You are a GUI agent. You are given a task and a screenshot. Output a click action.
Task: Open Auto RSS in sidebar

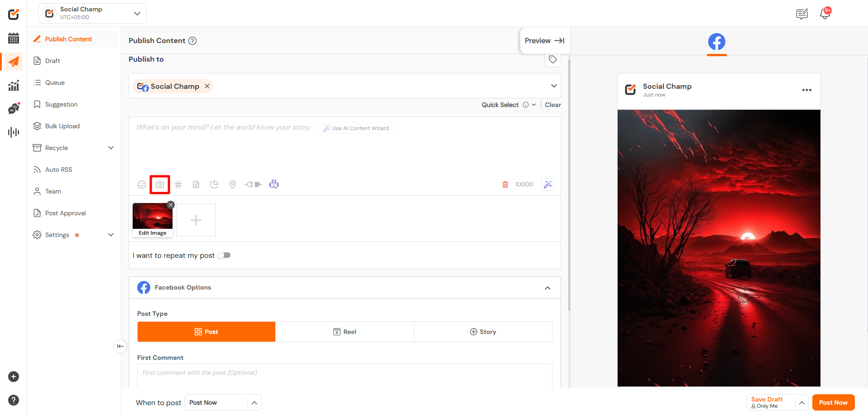[x=74, y=169]
